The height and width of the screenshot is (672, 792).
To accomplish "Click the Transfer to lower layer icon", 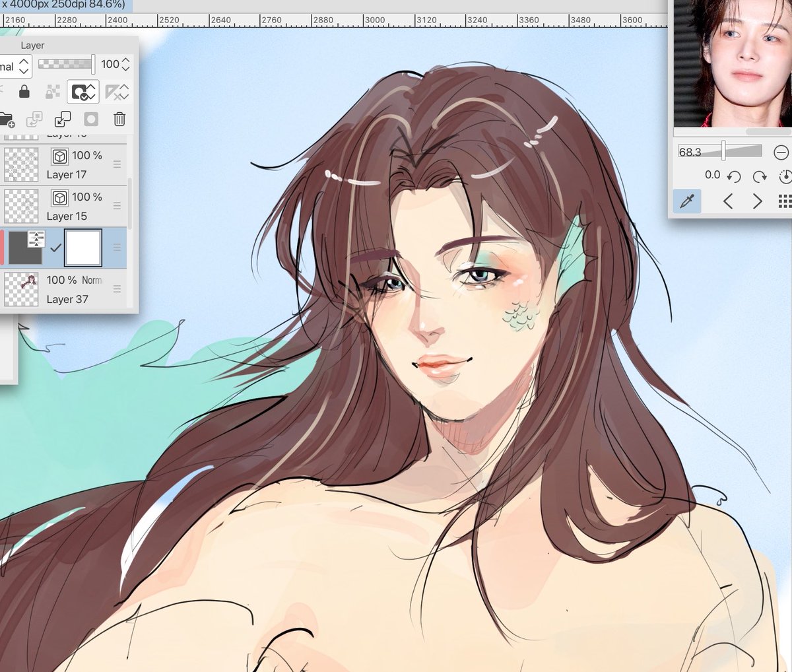I will click(34, 119).
